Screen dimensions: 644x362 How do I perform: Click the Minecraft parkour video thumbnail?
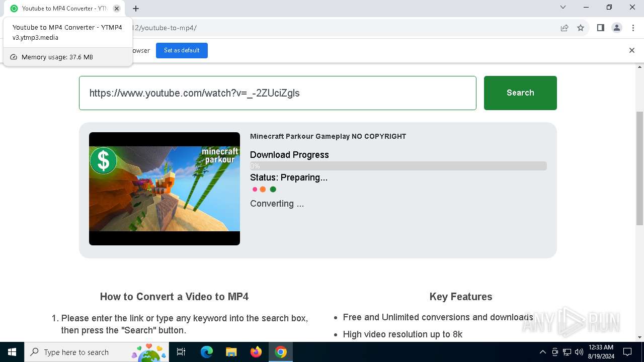coord(165,189)
